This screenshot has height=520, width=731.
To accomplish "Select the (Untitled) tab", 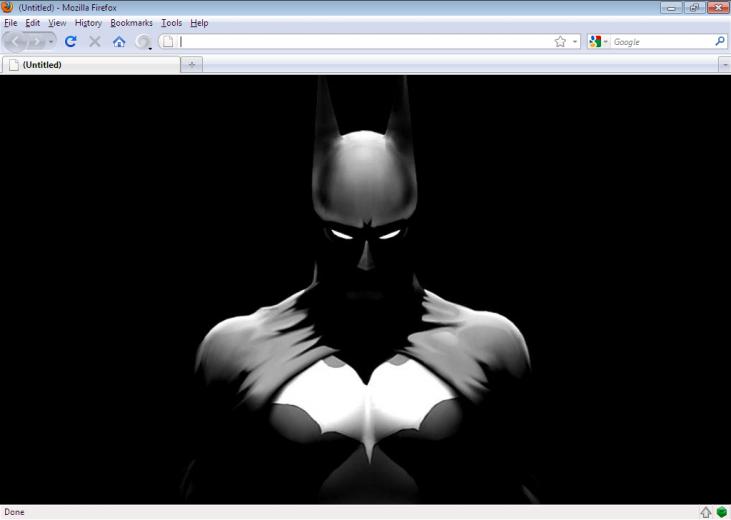I will coord(91,65).
